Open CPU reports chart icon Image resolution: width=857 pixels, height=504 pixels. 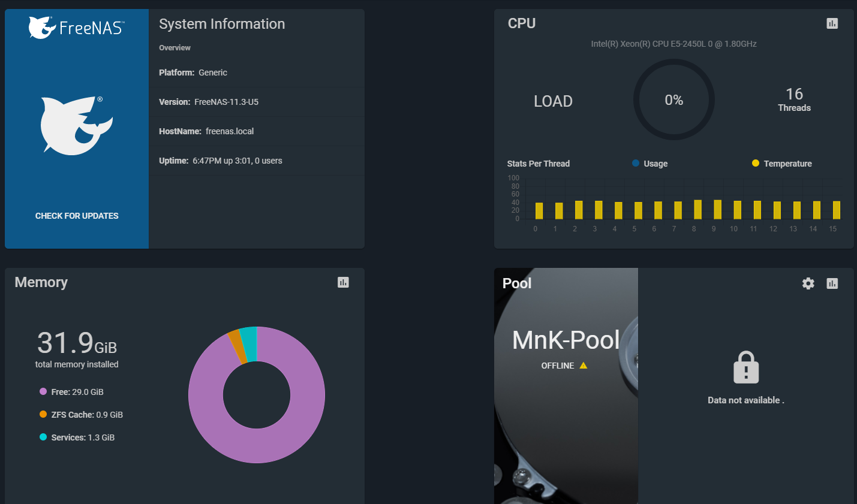pyautogui.click(x=832, y=23)
